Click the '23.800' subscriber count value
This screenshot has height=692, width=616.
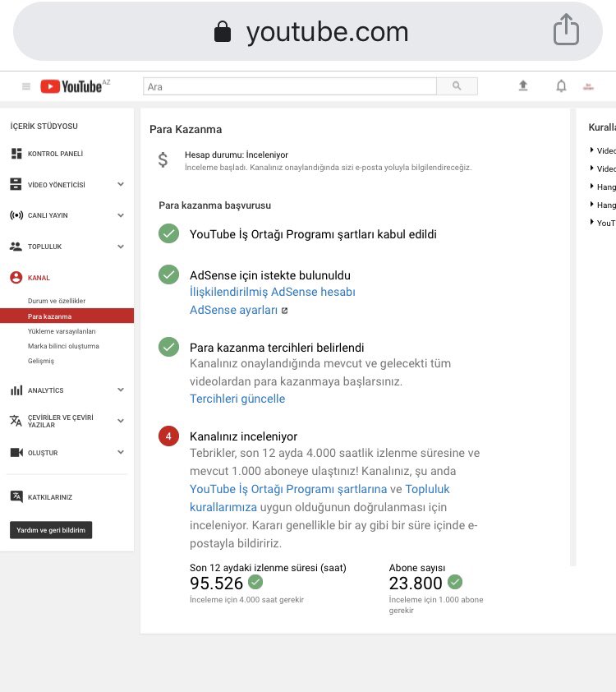tap(416, 584)
